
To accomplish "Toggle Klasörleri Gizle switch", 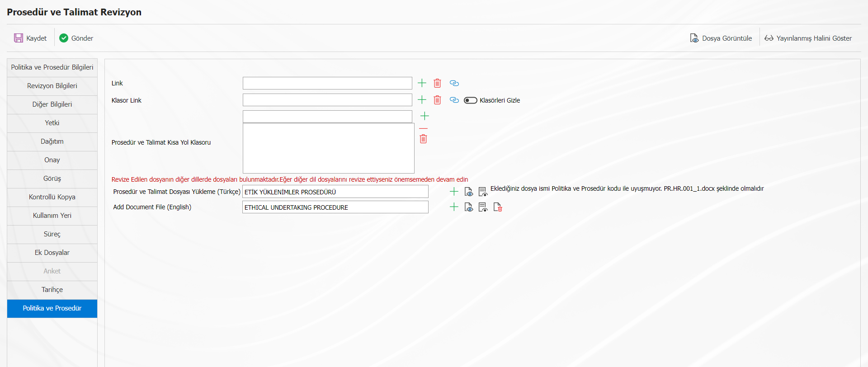I will pos(470,100).
